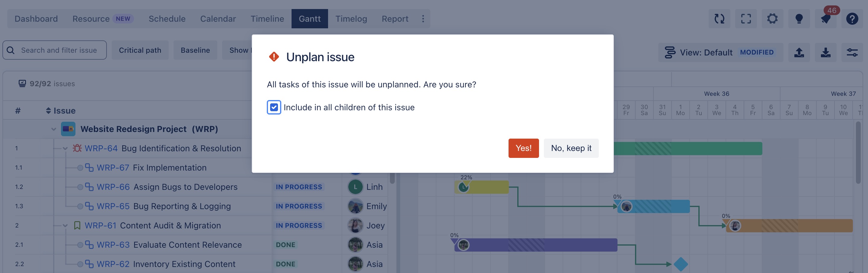Click the lightbulb tips icon
The image size is (868, 273).
tap(799, 19)
